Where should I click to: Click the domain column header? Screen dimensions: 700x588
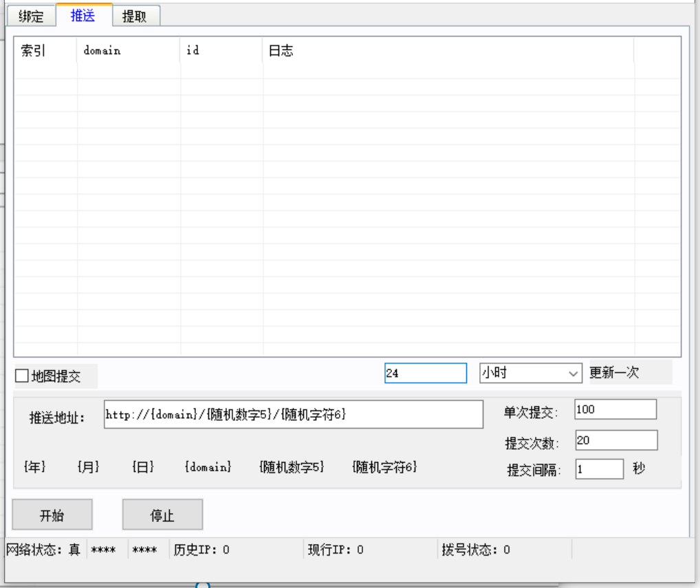tap(129, 50)
